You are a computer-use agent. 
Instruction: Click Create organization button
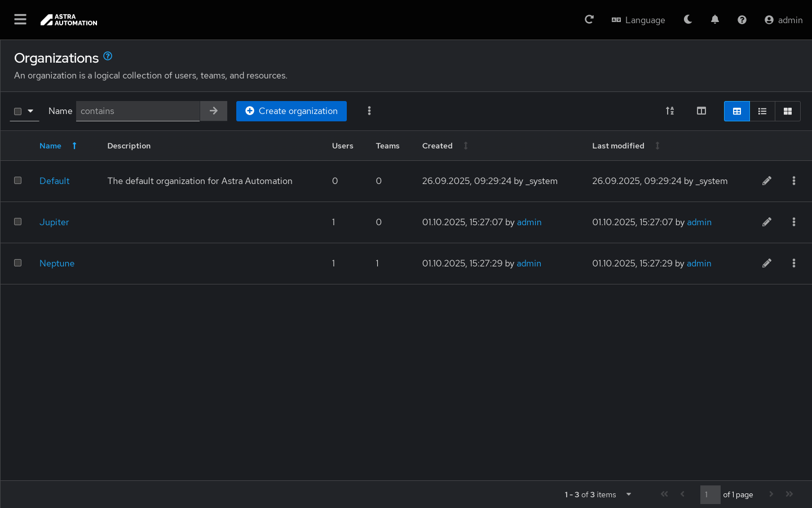pyautogui.click(x=291, y=111)
